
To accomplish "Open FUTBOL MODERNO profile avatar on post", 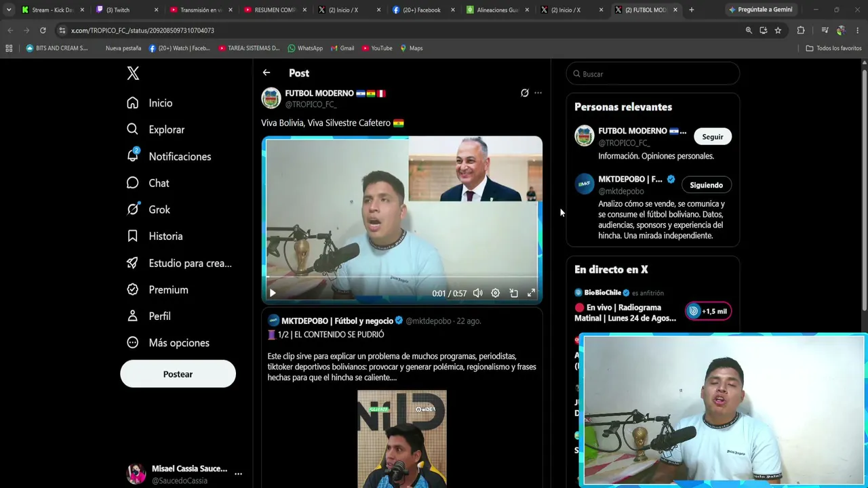I will (x=271, y=98).
